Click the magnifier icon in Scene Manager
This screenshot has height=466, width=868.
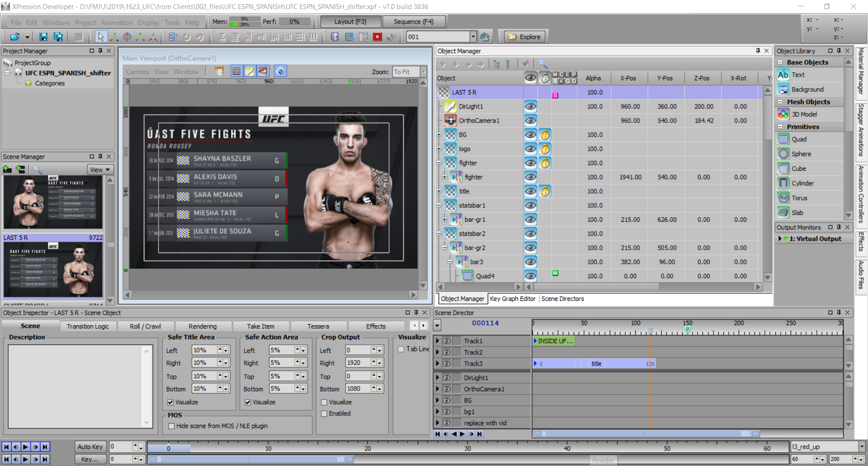(x=38, y=169)
